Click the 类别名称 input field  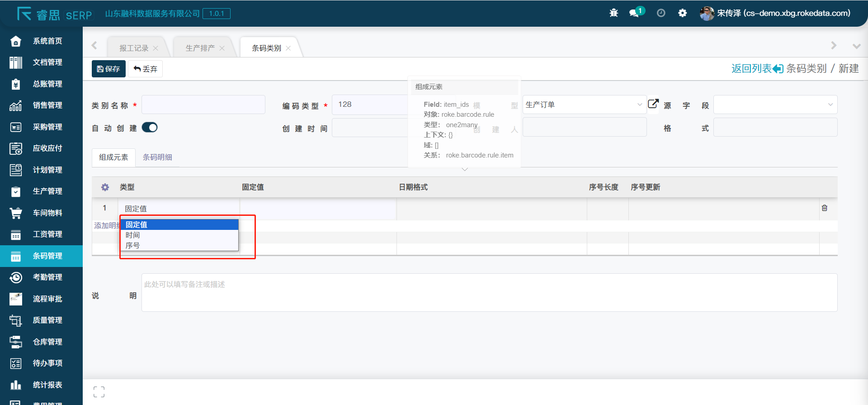coord(203,105)
